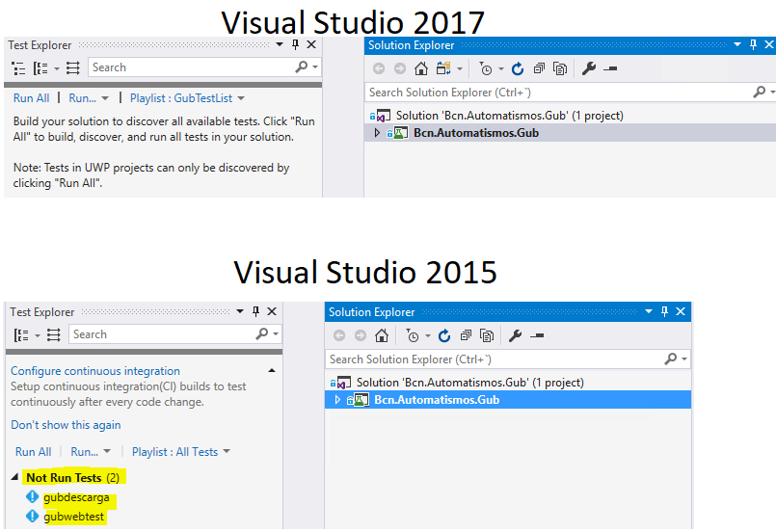Select Bcn.Automatismos.Gub project row in 2017
The image size is (776, 532).
click(x=570, y=133)
